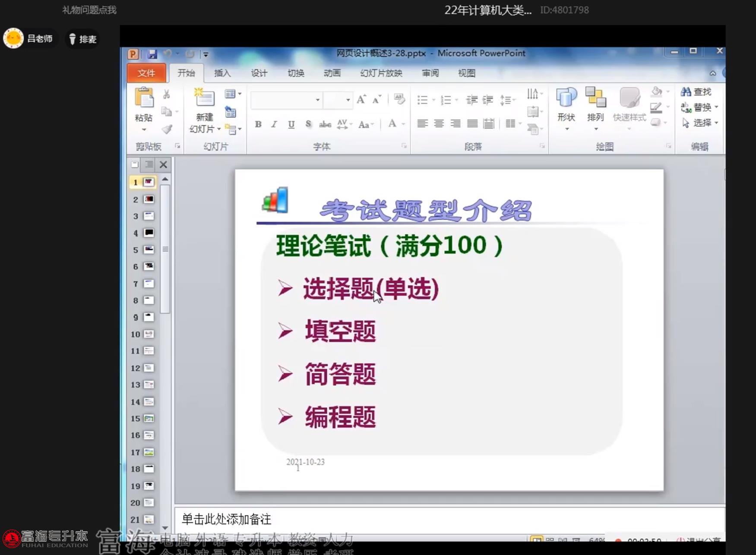
Task: Switch to the 设计 Design tab
Action: (259, 73)
